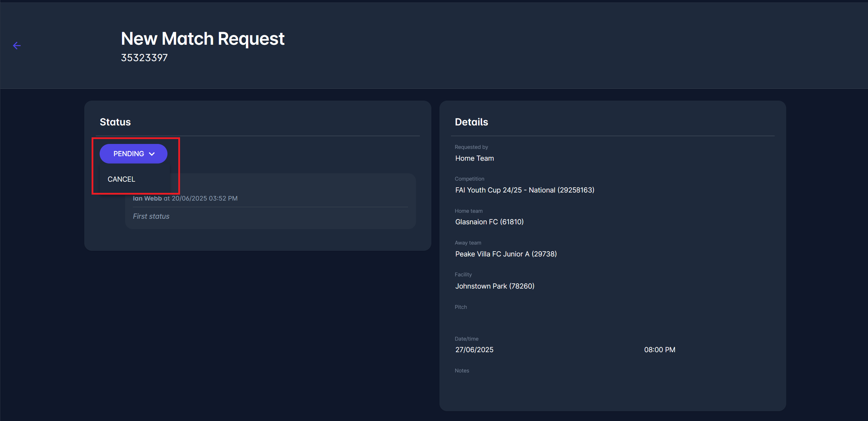Click the Glasnaion FC home team field
The image size is (868, 421).
coord(489,222)
